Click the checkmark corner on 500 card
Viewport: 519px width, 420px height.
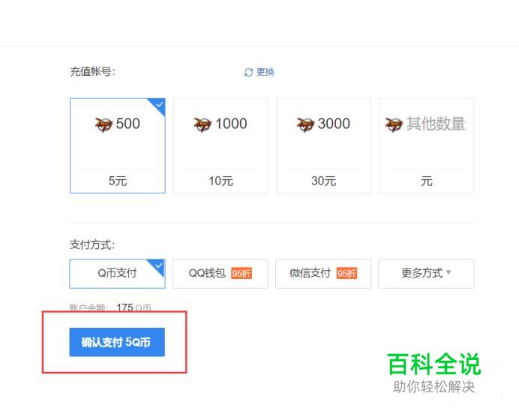click(x=158, y=105)
